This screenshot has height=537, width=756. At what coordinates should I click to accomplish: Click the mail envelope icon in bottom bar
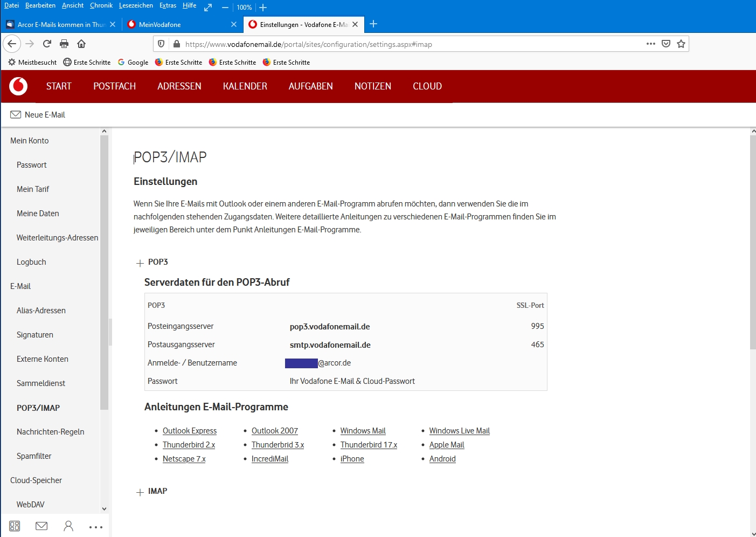(x=41, y=526)
